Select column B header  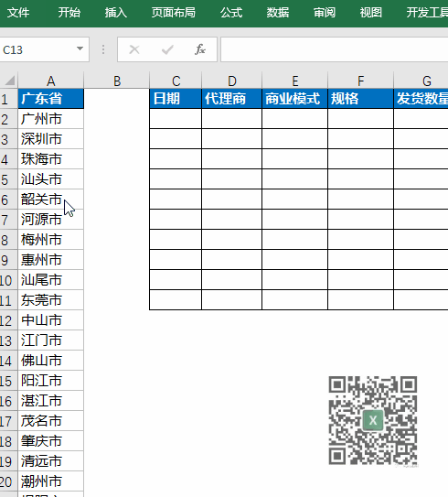click(117, 81)
